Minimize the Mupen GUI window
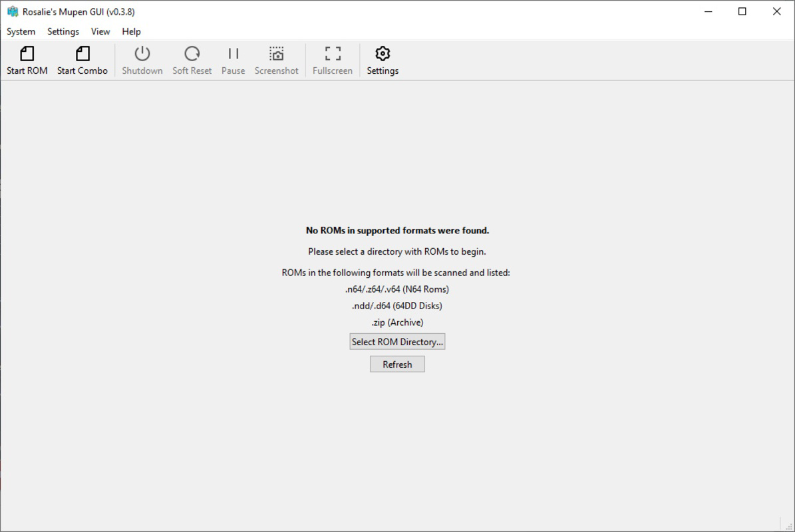The height and width of the screenshot is (532, 795). (x=709, y=11)
